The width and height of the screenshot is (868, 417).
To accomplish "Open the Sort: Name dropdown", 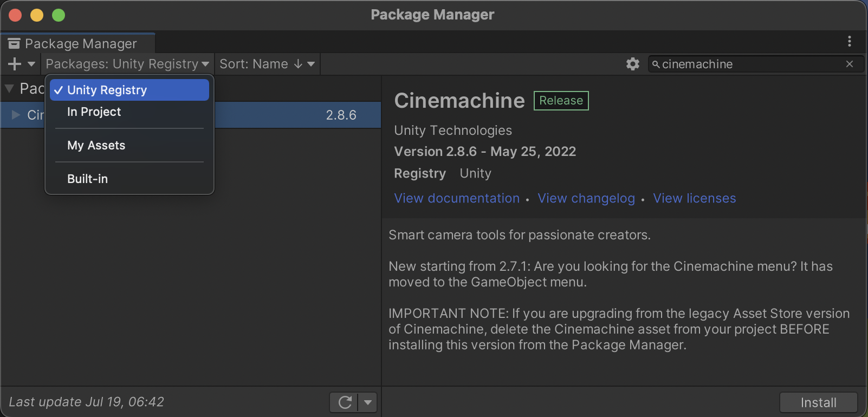I will pos(267,64).
